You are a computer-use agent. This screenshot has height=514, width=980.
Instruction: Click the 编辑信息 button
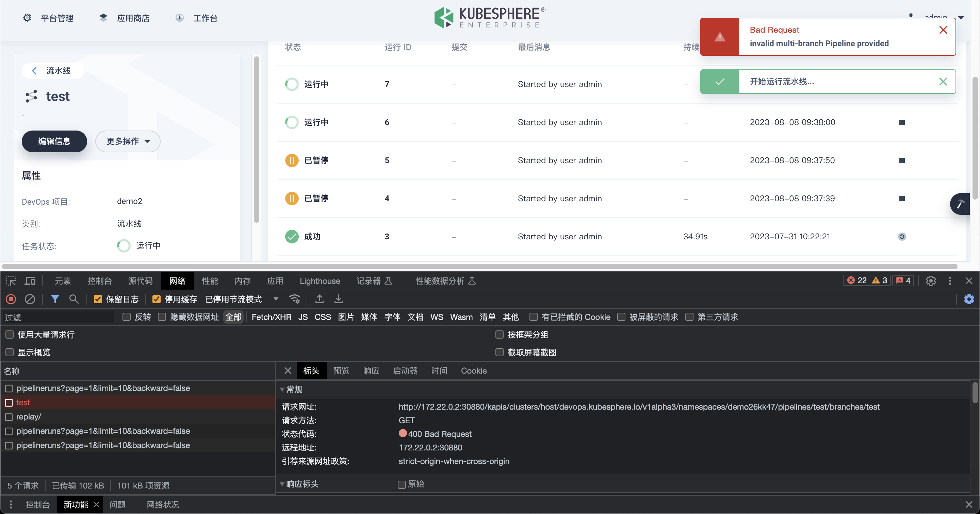54,141
